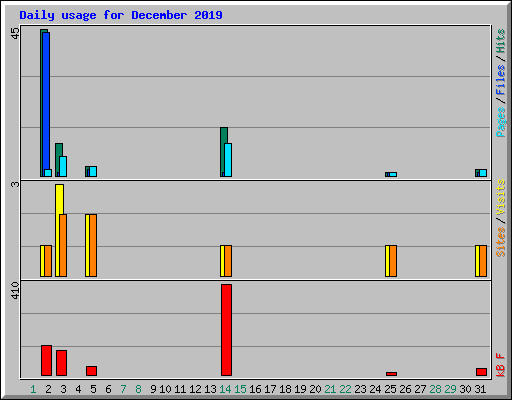The height and width of the screenshot is (400, 512).
Task: Select the cyan Pages bar for day 14
Action: point(228,160)
